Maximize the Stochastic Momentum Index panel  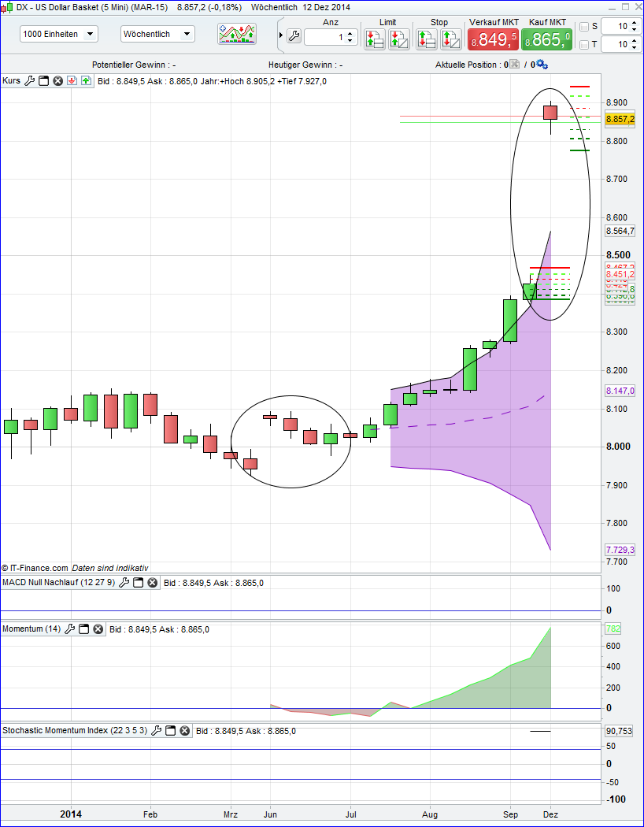click(x=170, y=730)
